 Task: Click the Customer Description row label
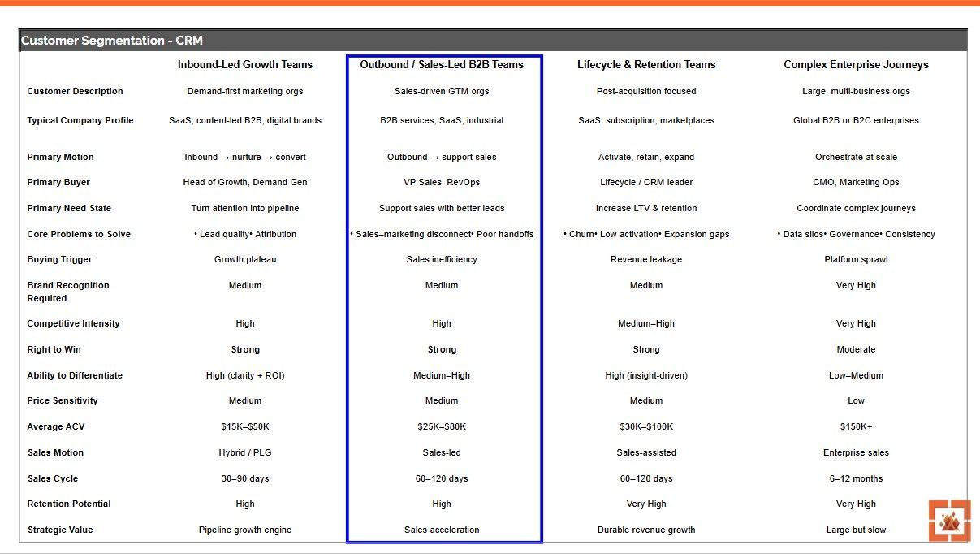(75, 91)
